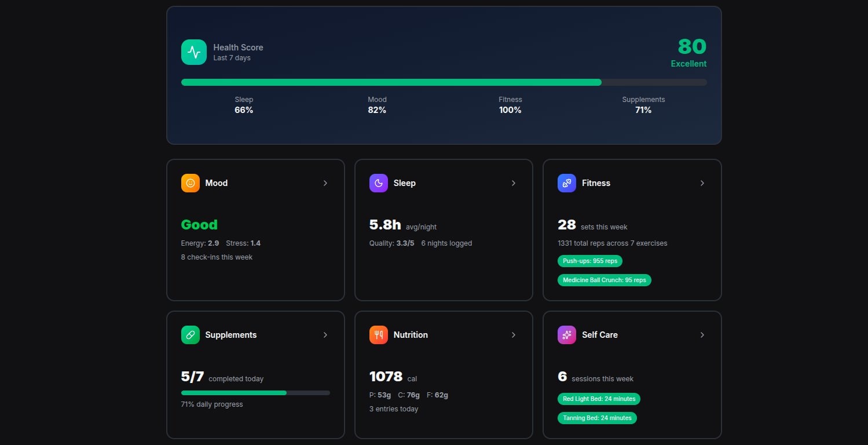Expand the Mood card details
Screen dimensions: 868x445
point(325,183)
